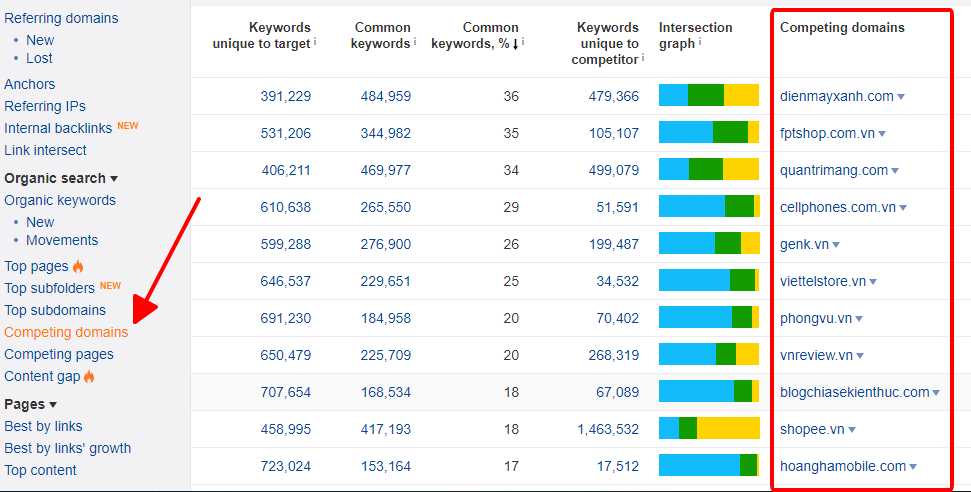Click unique keywords value 599,288
Viewport: 971px width, 492px height.
click(x=285, y=245)
